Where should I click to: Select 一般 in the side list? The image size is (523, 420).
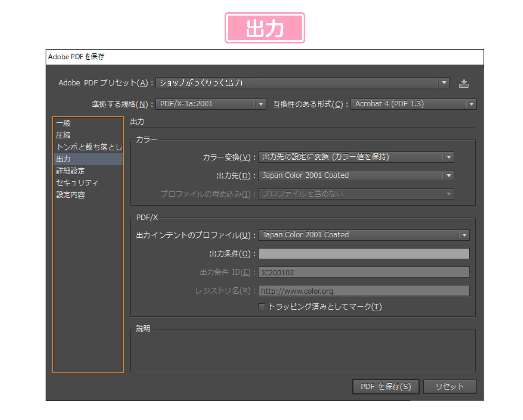88,123
